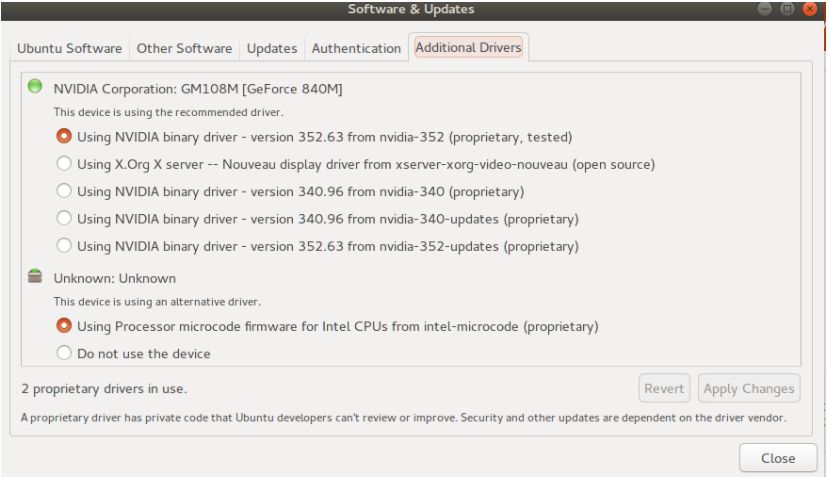Go to the Updates tab

[x=272, y=48]
